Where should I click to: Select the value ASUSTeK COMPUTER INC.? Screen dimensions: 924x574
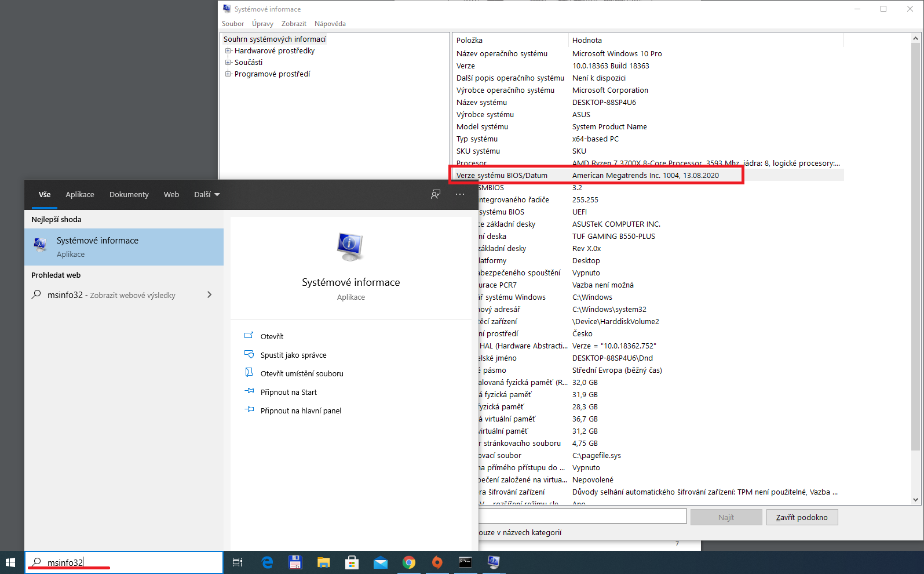point(616,224)
